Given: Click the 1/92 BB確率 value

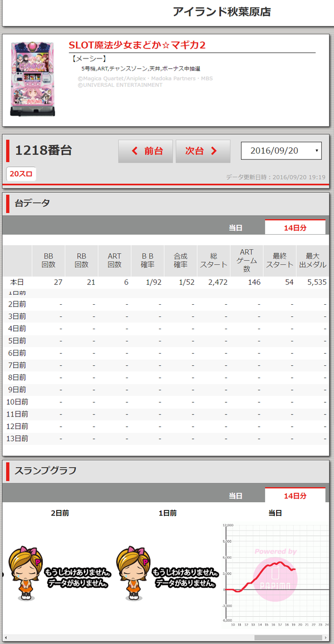Looking at the screenshot, I should click(155, 283).
